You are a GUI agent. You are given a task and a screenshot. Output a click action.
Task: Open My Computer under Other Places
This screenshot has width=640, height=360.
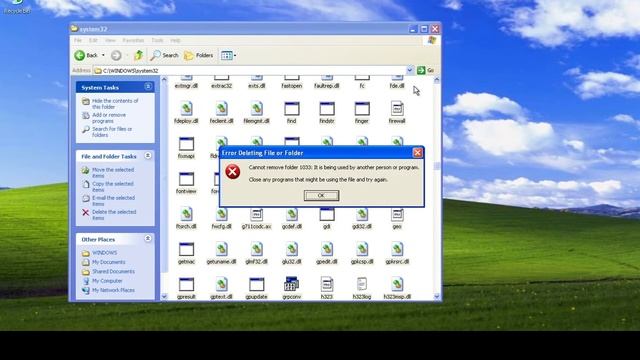tap(107, 281)
